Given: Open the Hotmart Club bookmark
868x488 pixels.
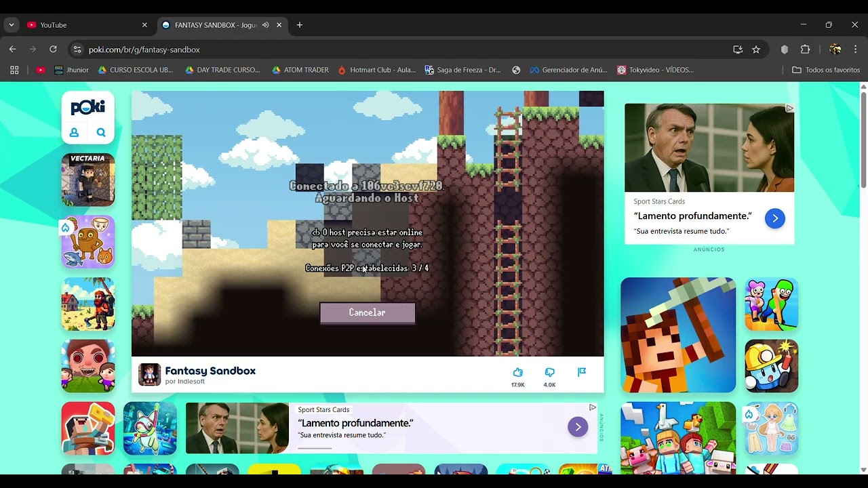Looking at the screenshot, I should tap(376, 70).
